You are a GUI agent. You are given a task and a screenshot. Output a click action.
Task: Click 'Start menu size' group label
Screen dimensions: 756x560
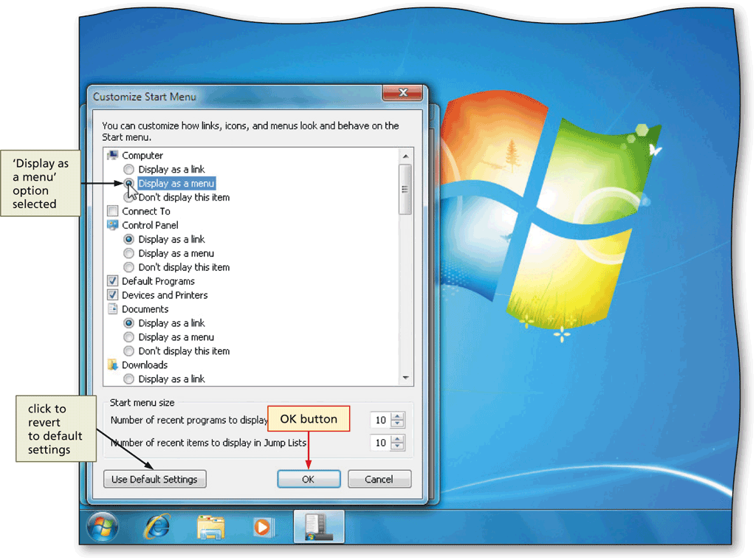pyautogui.click(x=142, y=402)
